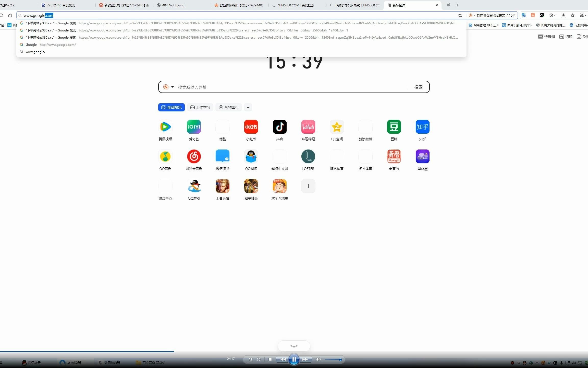Open the 腾讯视频 shortcut icon

point(165,127)
